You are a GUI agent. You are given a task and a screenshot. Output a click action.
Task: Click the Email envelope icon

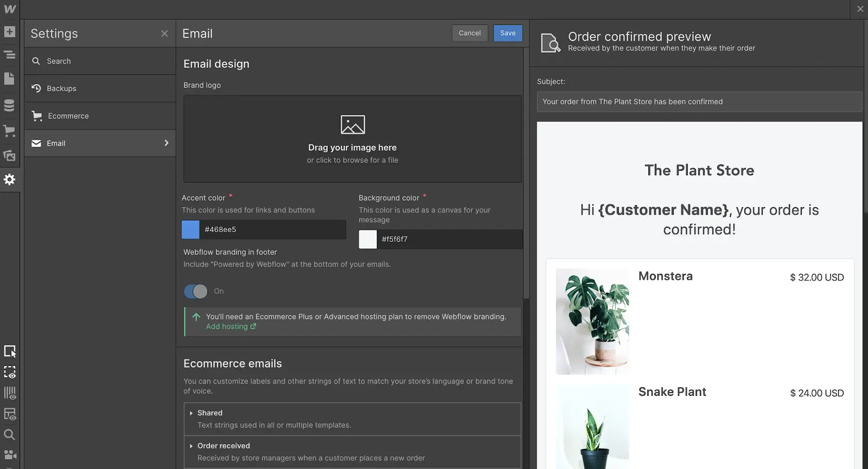[36, 143]
